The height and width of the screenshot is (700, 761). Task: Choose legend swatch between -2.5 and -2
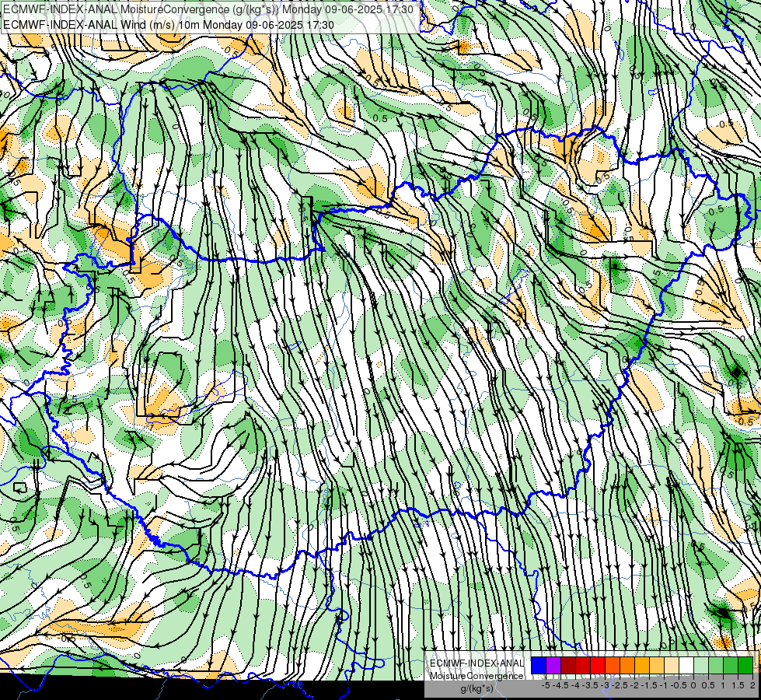tap(627, 666)
